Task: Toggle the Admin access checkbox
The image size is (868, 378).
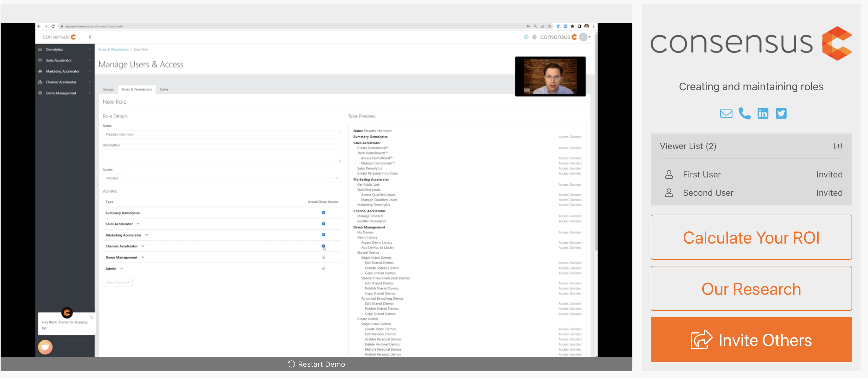Action: pyautogui.click(x=323, y=268)
